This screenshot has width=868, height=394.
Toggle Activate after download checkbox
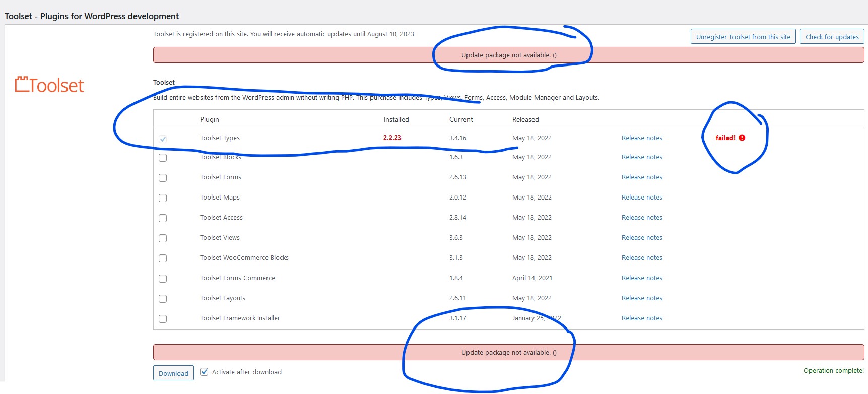click(204, 372)
